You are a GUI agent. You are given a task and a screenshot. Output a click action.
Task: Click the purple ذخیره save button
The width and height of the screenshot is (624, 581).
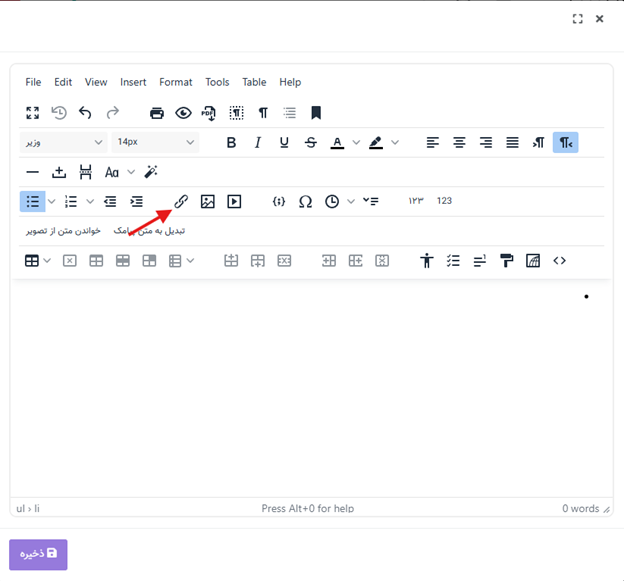38,554
